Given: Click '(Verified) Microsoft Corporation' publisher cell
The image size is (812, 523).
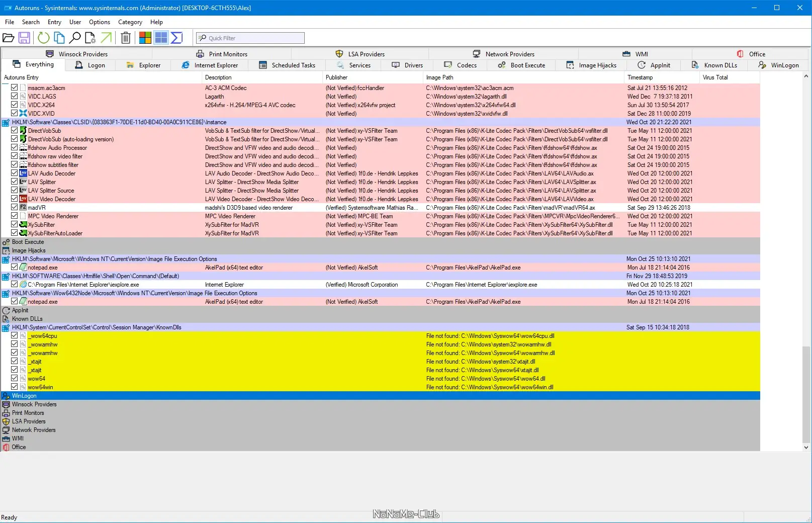Looking at the screenshot, I should pos(362,285).
